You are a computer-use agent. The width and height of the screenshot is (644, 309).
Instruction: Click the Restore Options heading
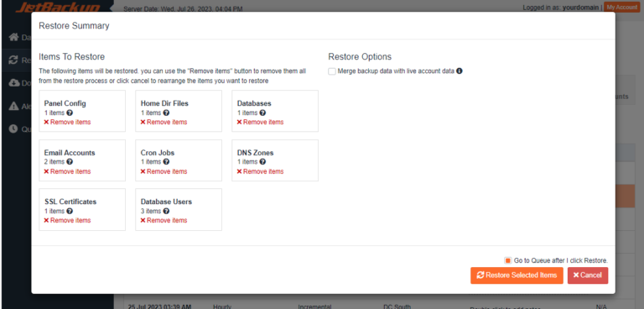(x=360, y=57)
